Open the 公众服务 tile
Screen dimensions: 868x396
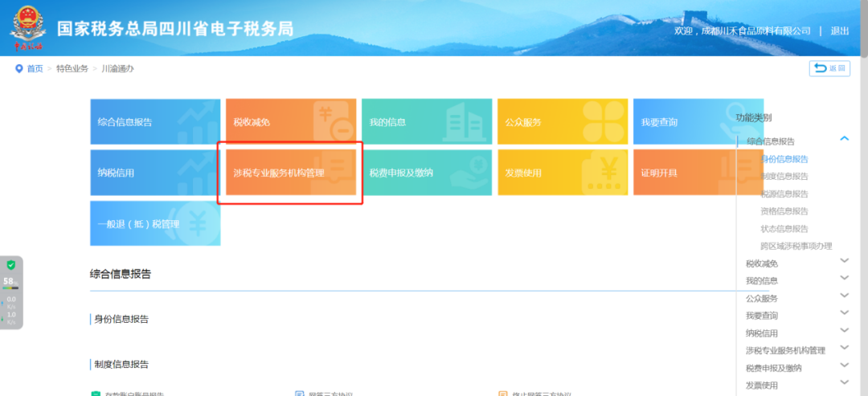pos(563,121)
